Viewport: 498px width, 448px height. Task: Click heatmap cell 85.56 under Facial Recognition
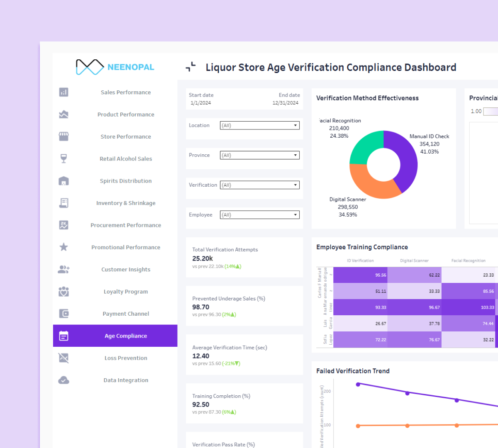tap(469, 291)
